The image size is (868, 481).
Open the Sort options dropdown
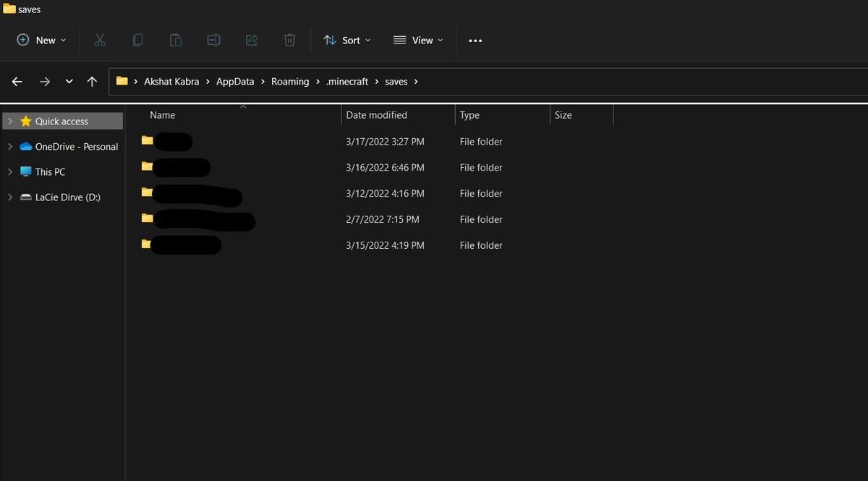tap(347, 40)
